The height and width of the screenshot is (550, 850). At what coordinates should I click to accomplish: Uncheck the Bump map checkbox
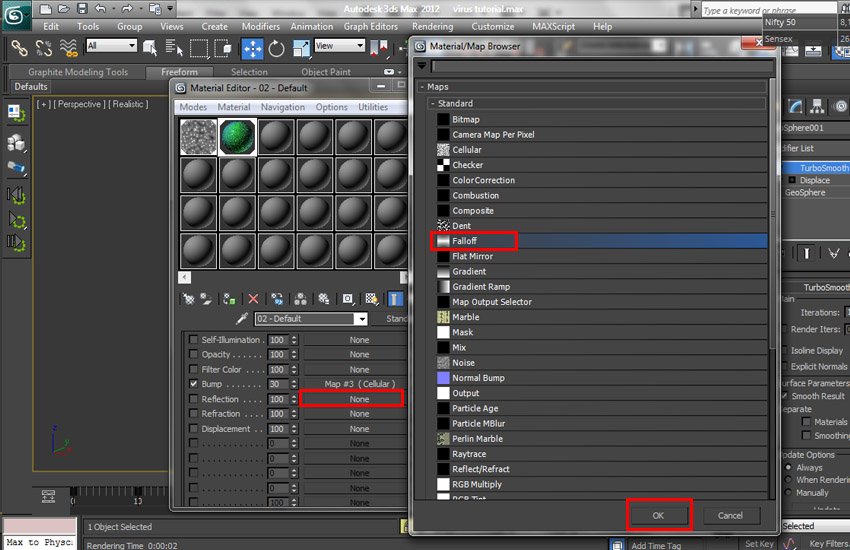tap(194, 384)
